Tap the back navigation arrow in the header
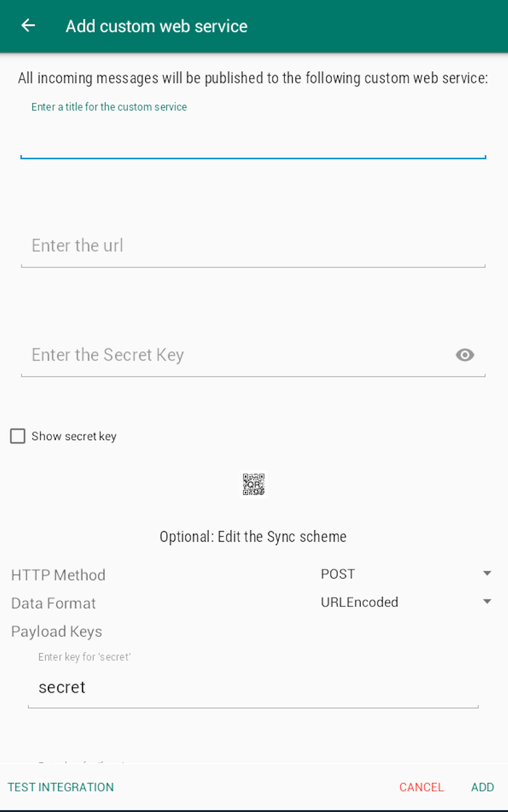The width and height of the screenshot is (508, 812). tap(28, 26)
